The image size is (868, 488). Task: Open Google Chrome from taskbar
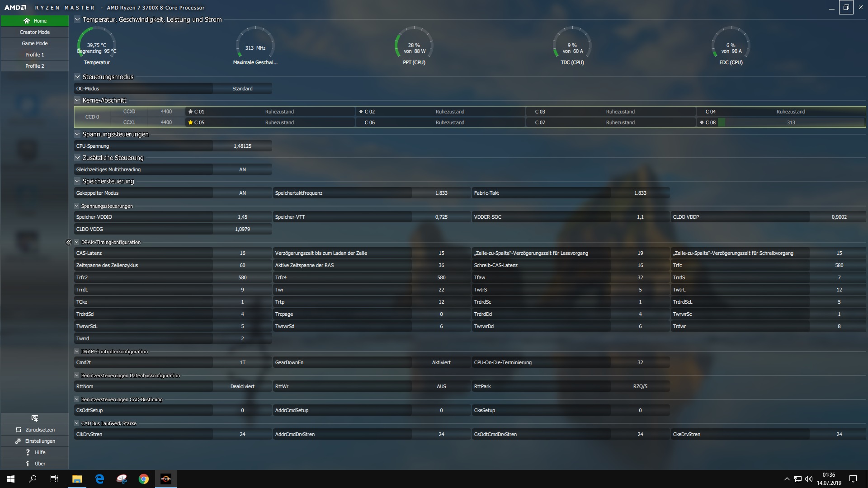pyautogui.click(x=143, y=479)
